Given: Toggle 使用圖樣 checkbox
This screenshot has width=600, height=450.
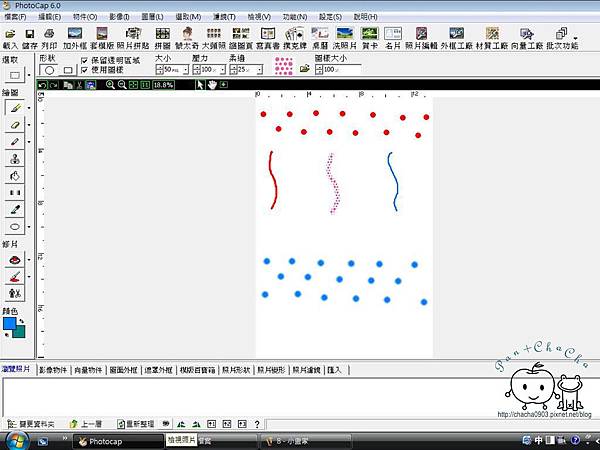Looking at the screenshot, I should click(x=85, y=70).
